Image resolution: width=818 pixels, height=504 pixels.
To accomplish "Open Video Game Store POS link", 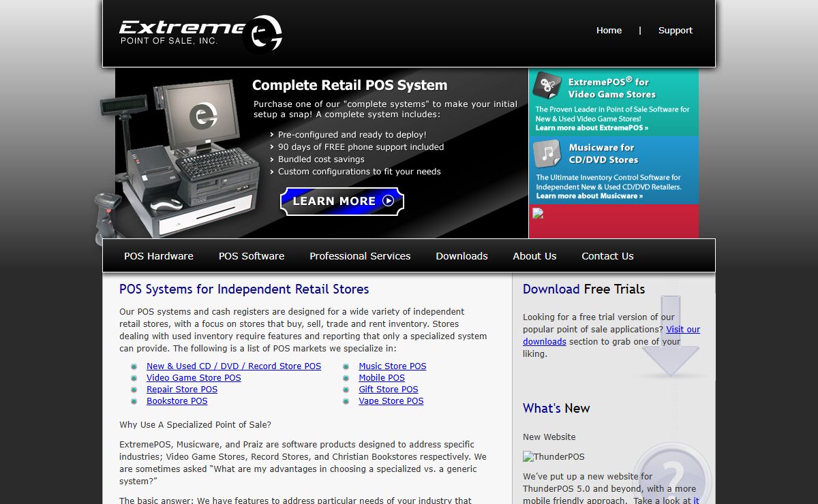I will coord(194,378).
